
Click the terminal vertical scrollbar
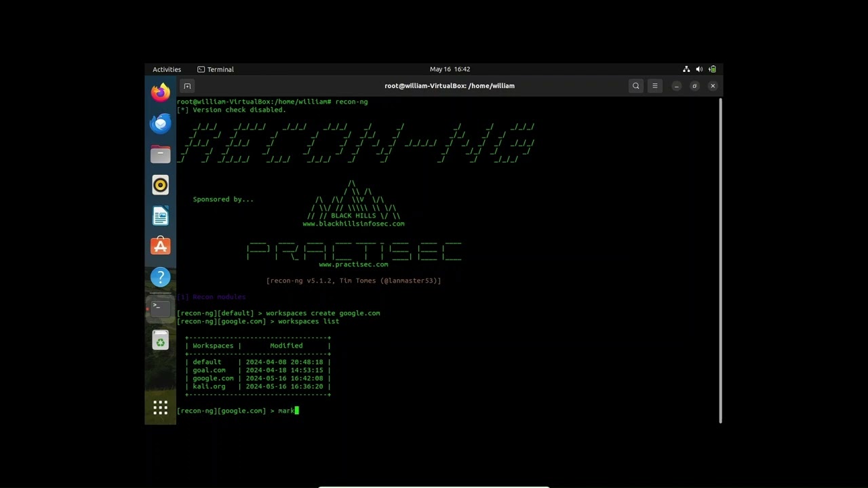(x=720, y=260)
